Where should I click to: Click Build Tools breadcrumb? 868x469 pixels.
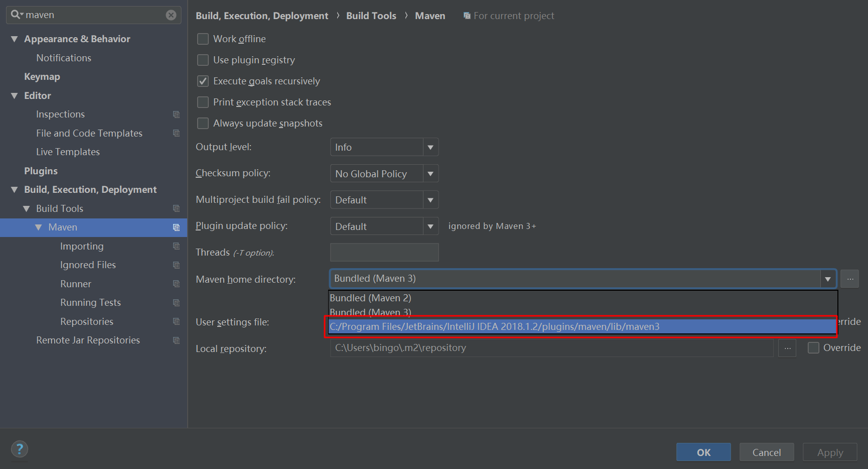(x=371, y=16)
